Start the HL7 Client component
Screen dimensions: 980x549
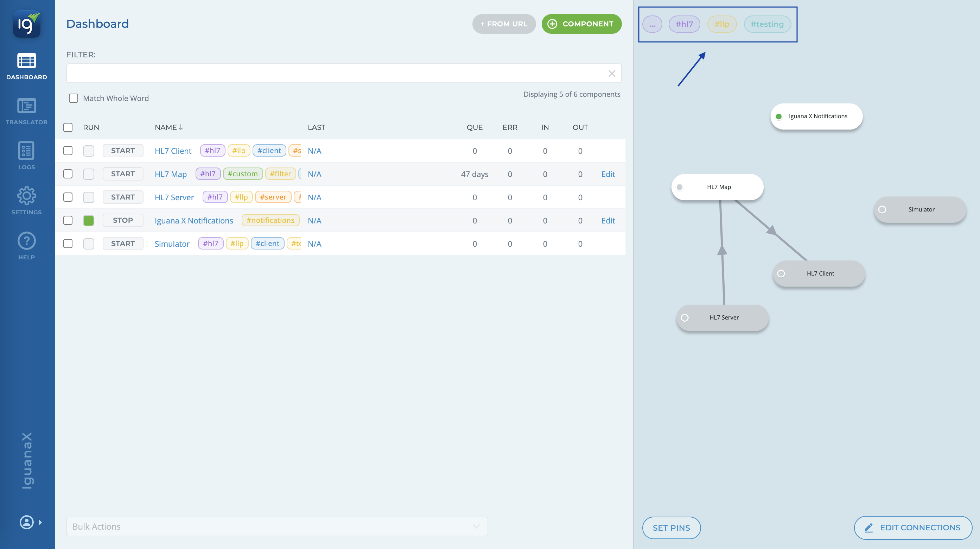(x=123, y=151)
